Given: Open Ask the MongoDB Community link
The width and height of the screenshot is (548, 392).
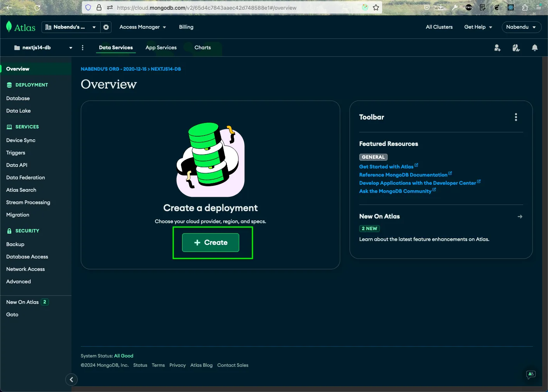Looking at the screenshot, I should tap(397, 191).
